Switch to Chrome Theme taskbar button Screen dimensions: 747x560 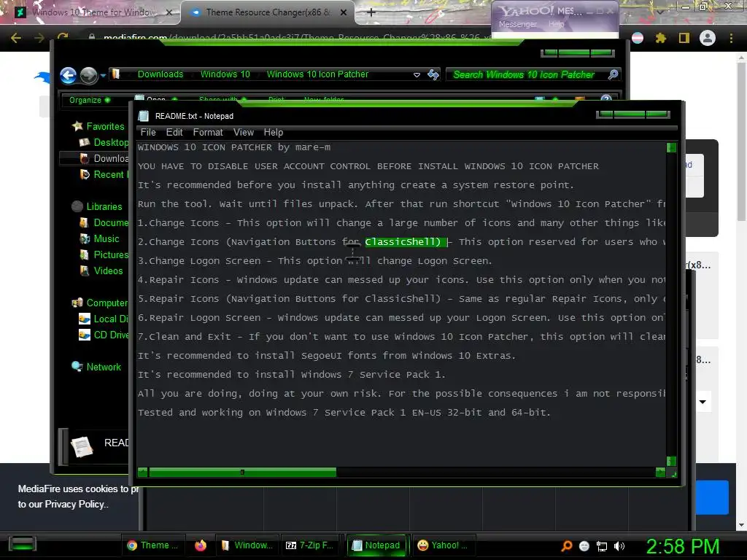click(152, 545)
